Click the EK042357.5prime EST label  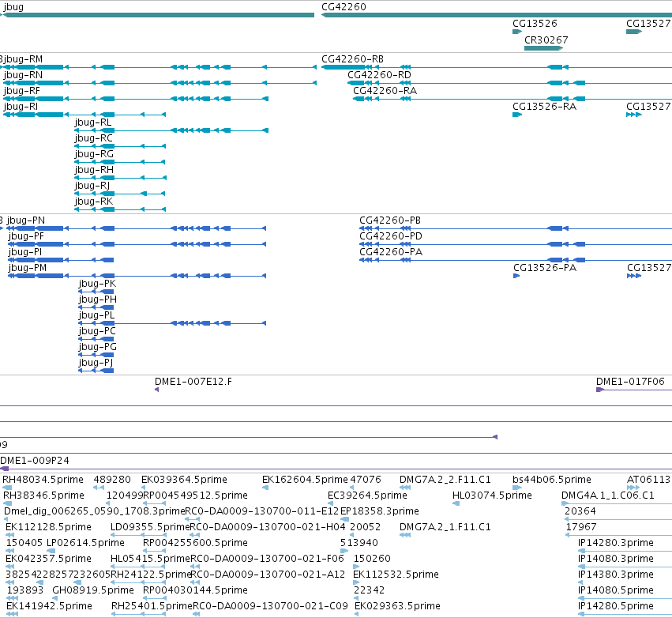48,559
